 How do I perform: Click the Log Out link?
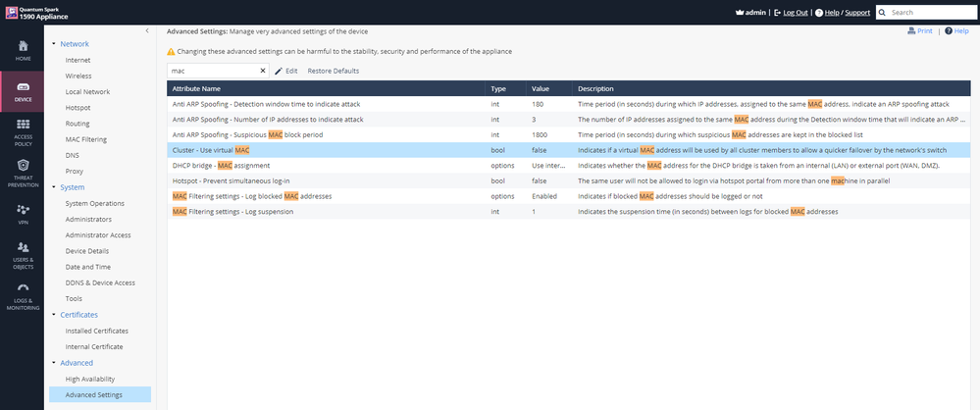796,13
